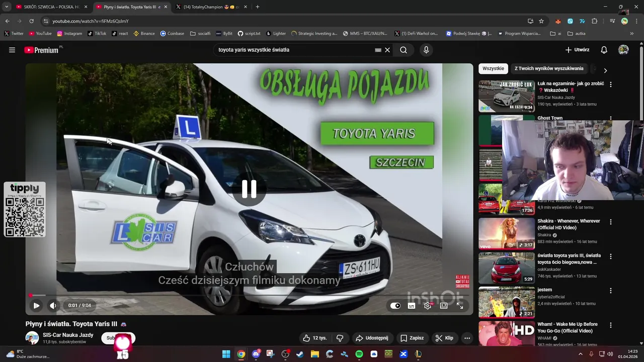
Task: Open the Twitter bookmark
Action: (14, 34)
